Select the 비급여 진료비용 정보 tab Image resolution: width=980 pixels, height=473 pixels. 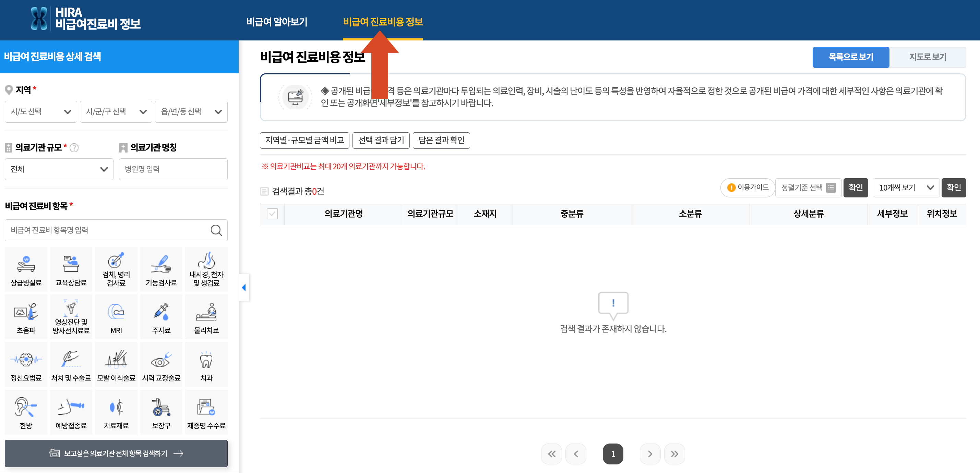(383, 22)
